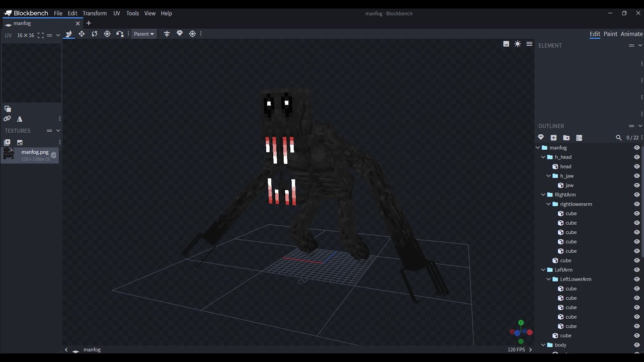Collapse the LeftLowerArm group
This screenshot has width=644, height=362.
548,279
